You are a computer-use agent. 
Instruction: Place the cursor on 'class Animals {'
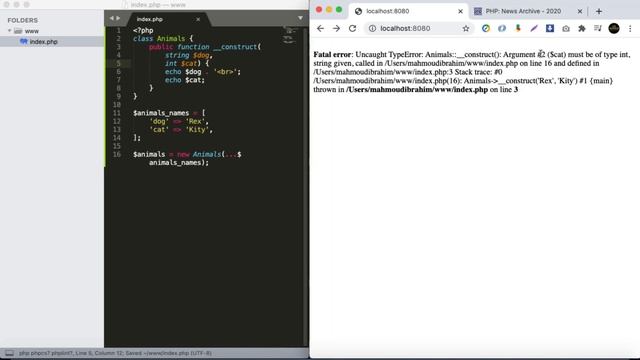[163, 39]
